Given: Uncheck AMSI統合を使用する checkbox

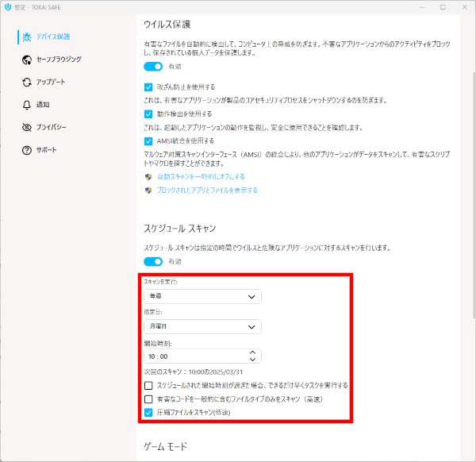Looking at the screenshot, I should click(148, 141).
